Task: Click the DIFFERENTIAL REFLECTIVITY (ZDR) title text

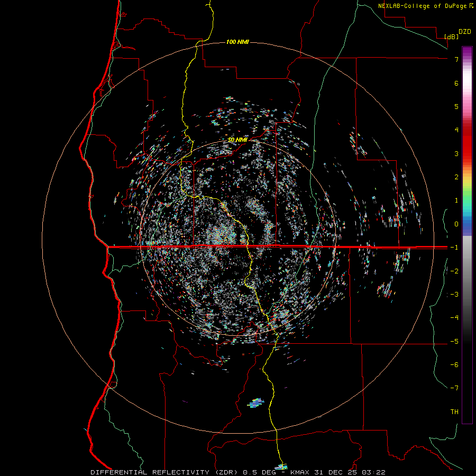Action: click(x=164, y=472)
